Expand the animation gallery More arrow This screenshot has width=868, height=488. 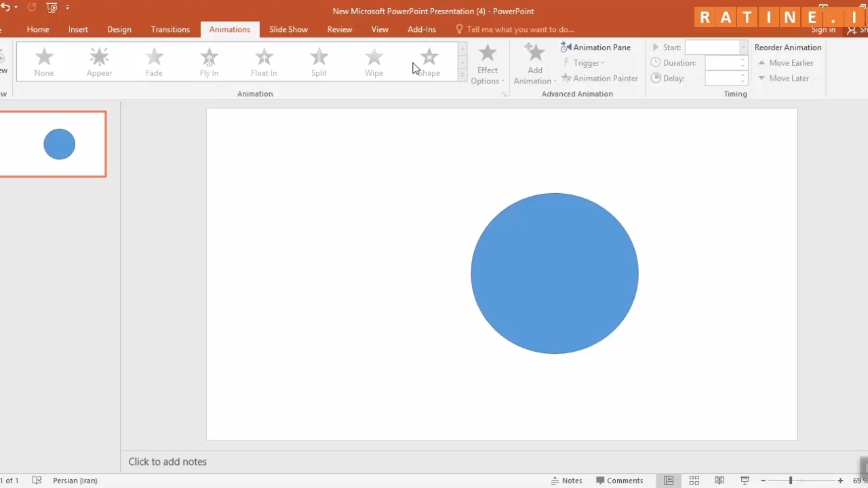coord(462,77)
